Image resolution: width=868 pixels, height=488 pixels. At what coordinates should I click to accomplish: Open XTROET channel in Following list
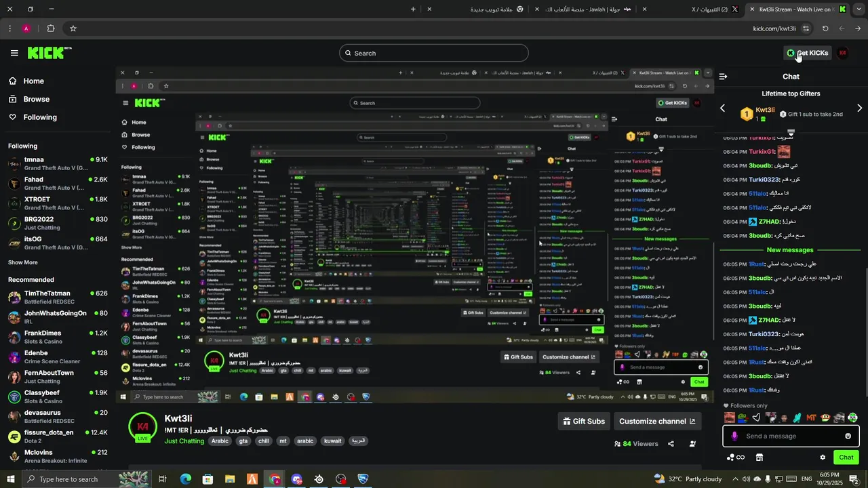58,203
